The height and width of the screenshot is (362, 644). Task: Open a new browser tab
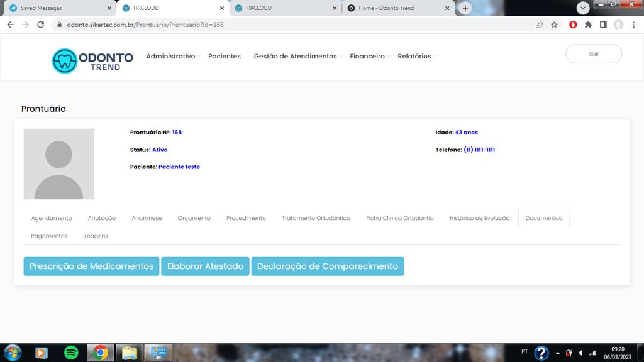(465, 8)
